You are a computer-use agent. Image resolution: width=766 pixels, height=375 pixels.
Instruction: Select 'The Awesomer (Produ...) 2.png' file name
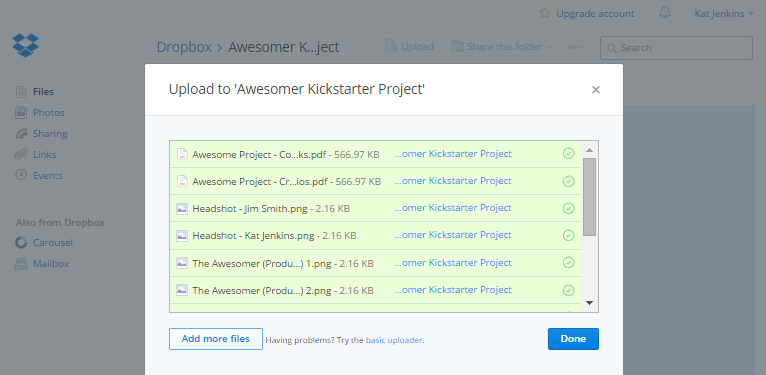[x=262, y=291]
